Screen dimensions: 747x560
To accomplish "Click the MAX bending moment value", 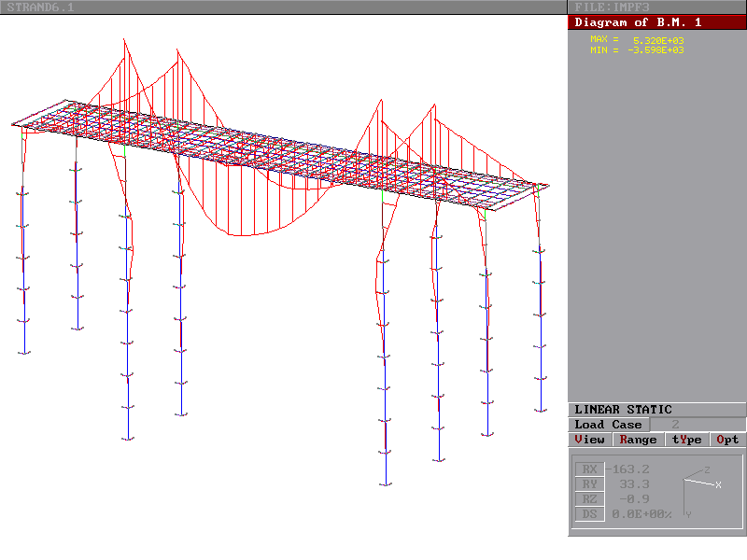I will click(x=658, y=40).
